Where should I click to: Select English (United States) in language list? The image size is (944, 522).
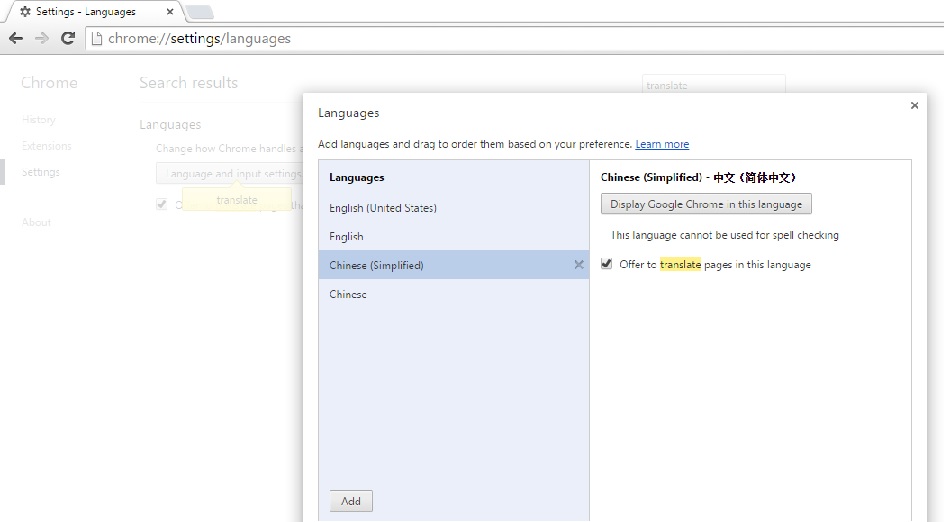coord(453,208)
